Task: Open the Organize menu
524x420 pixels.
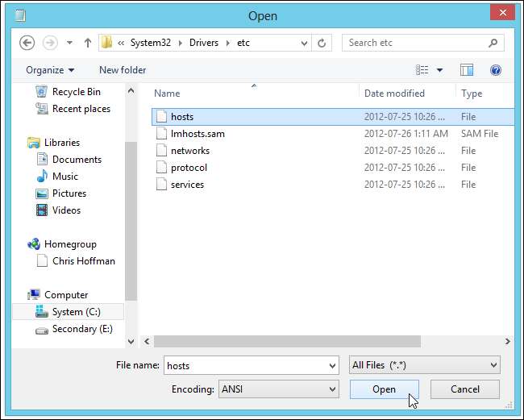Action: tap(50, 70)
